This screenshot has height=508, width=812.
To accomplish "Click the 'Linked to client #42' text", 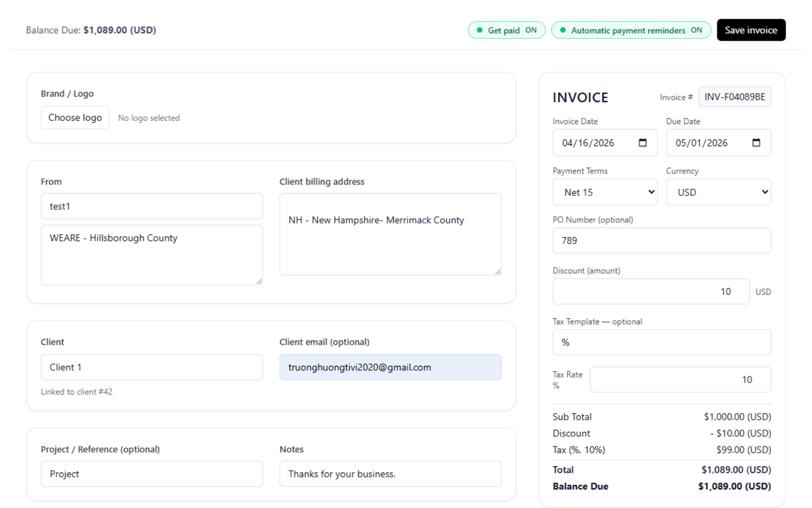I will (x=77, y=392).
